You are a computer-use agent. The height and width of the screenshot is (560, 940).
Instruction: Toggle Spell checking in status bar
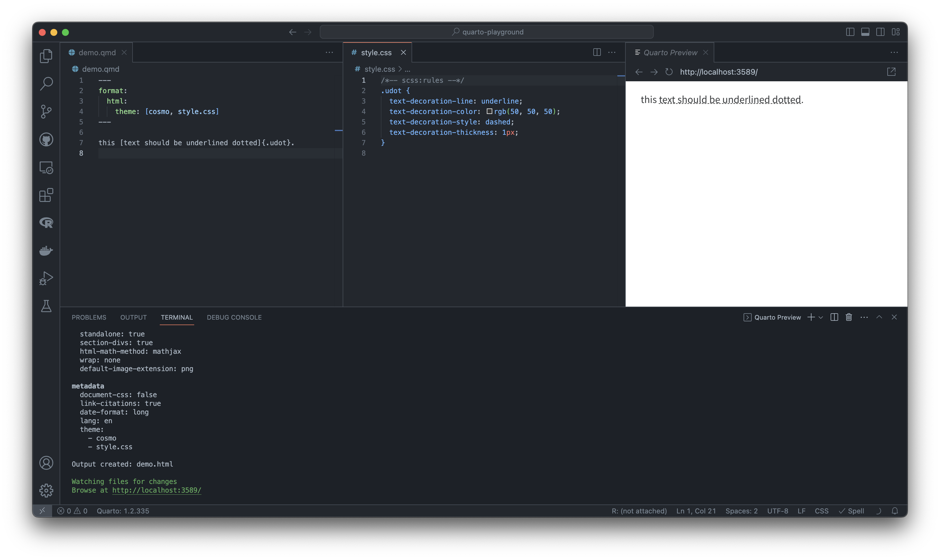(x=851, y=511)
